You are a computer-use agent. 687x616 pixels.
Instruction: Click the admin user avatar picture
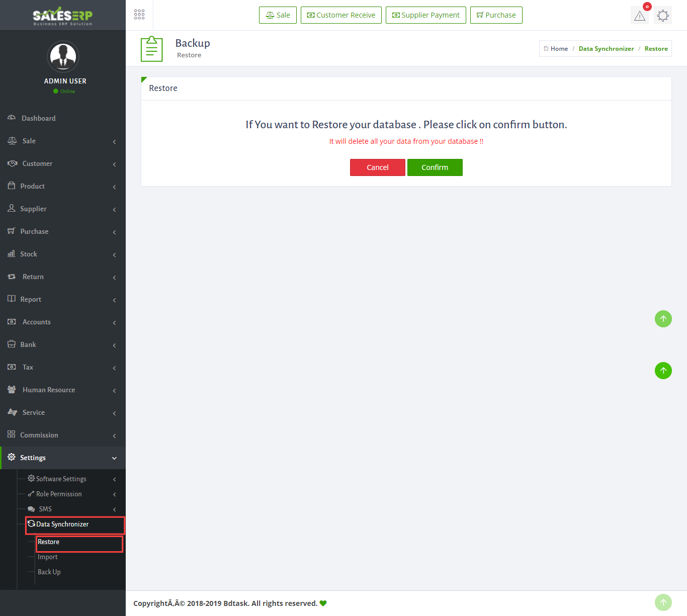pyautogui.click(x=63, y=56)
